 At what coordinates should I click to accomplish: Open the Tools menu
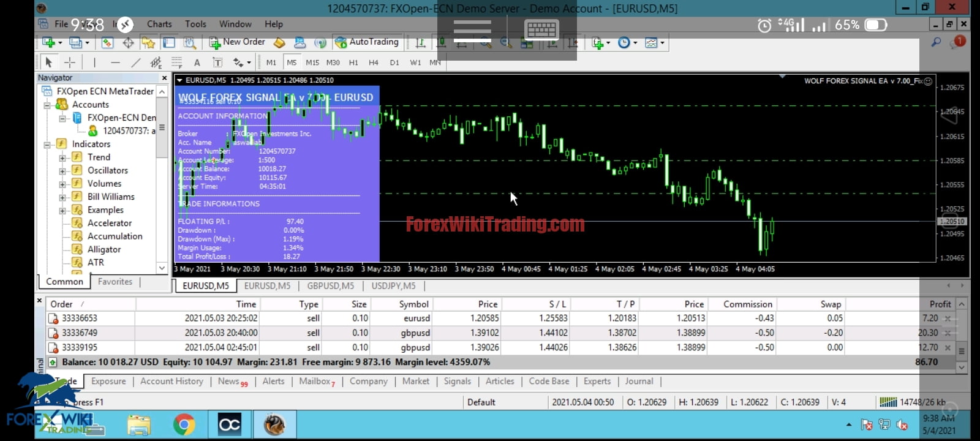coord(196,24)
